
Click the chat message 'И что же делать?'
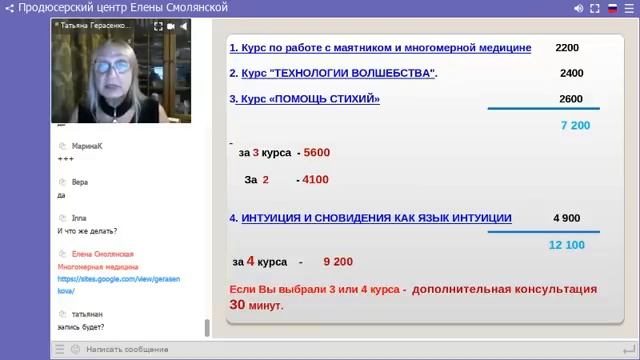pos(87,231)
